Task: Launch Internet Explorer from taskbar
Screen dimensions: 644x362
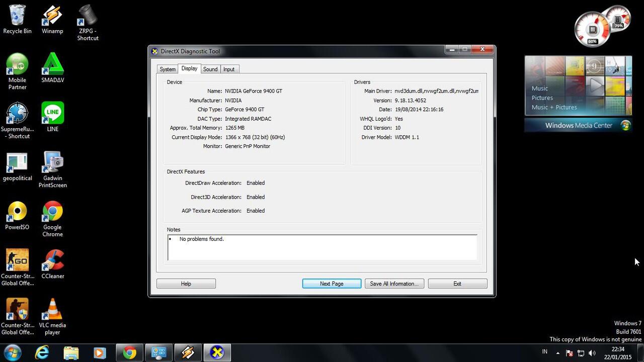Action: click(x=42, y=352)
